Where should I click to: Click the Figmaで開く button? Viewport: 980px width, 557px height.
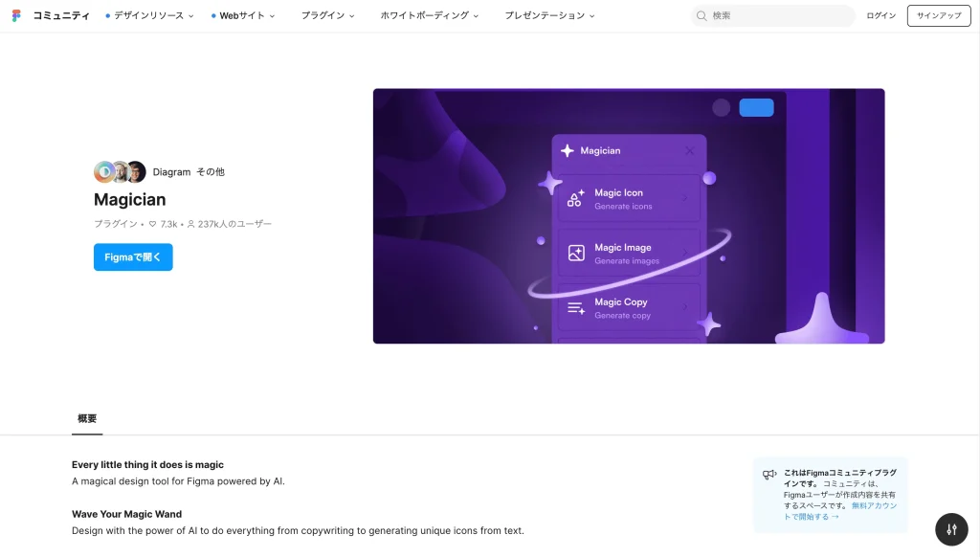pyautogui.click(x=133, y=256)
